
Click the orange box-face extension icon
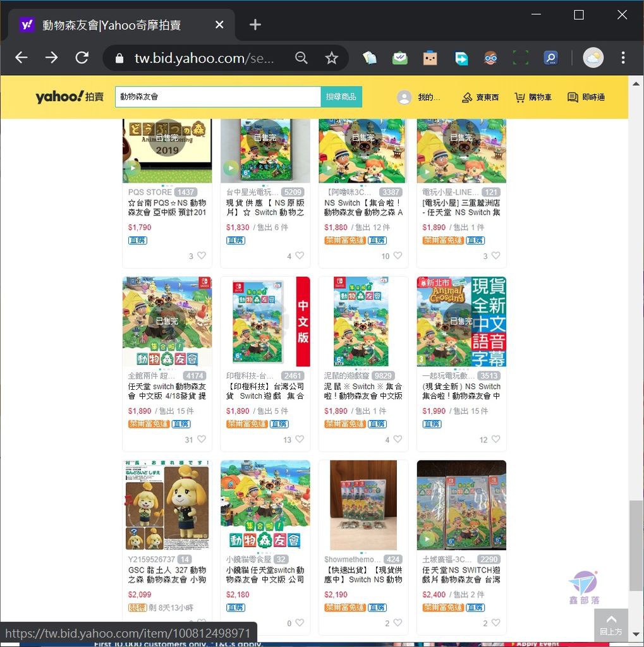coord(430,57)
